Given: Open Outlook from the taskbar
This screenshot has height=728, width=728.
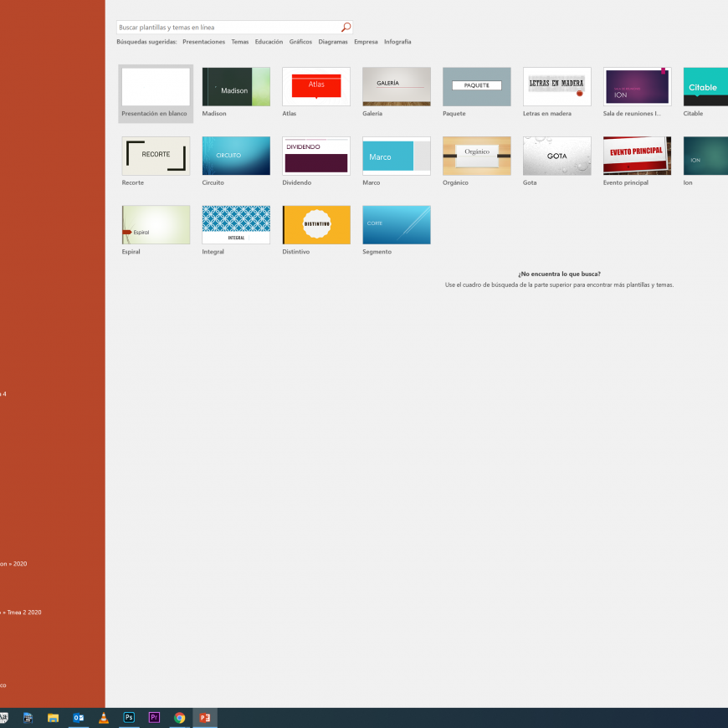Looking at the screenshot, I should 79,718.
